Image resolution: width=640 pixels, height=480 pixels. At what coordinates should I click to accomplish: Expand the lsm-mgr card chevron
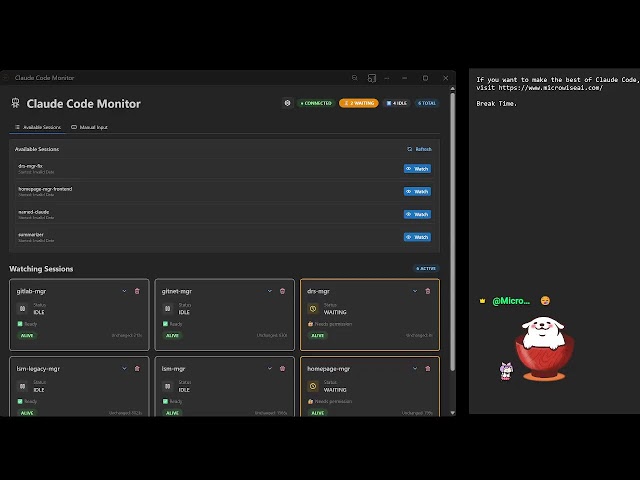[270, 369]
